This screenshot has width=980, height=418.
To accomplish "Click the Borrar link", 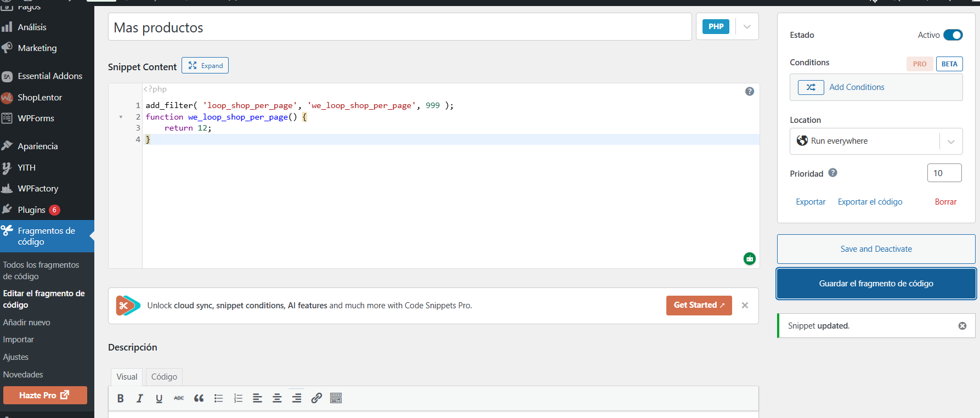I will 945,202.
